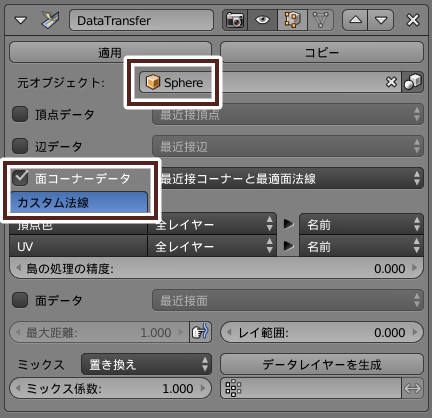Uncheck the 面コーナーデータ checkbox
This screenshot has height=418, width=432.
20,178
